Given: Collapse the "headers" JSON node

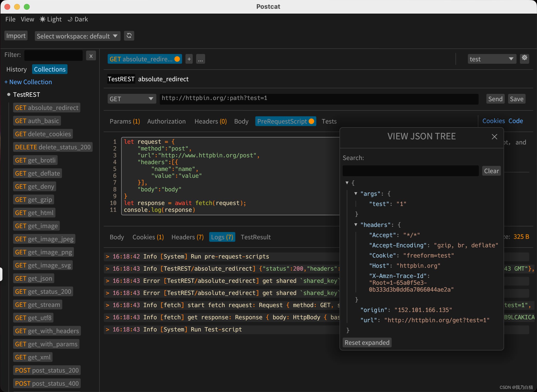Looking at the screenshot, I should tap(356, 225).
